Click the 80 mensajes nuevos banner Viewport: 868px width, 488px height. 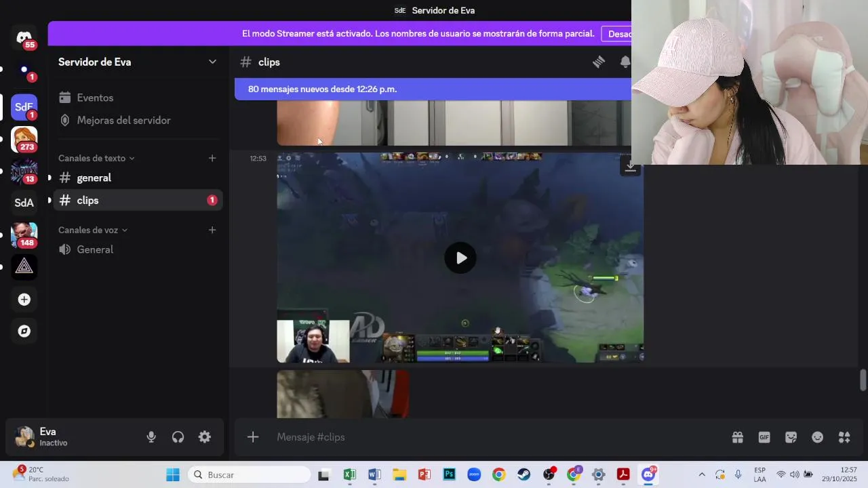(433, 89)
